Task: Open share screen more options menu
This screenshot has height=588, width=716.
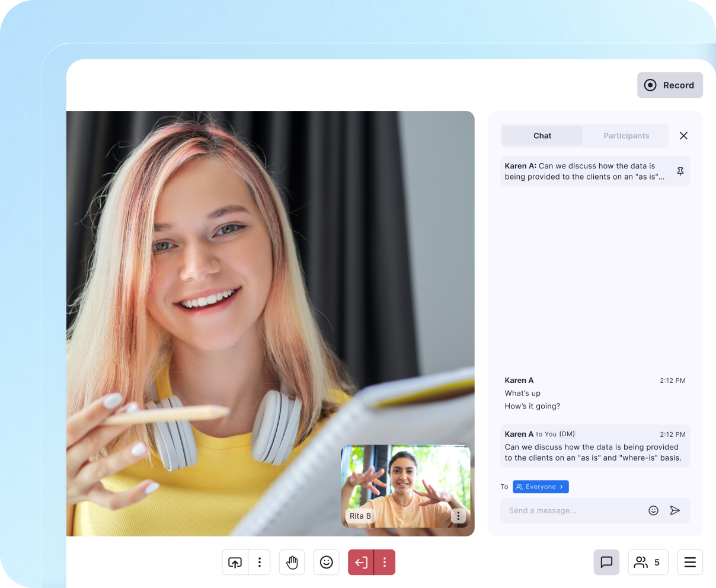Action: 260,563
